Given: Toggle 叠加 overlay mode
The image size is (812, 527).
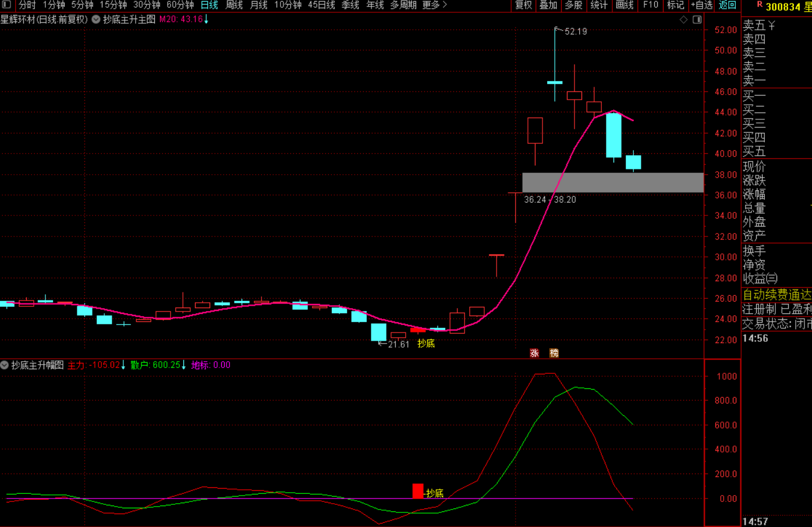Looking at the screenshot, I should coord(548,5).
